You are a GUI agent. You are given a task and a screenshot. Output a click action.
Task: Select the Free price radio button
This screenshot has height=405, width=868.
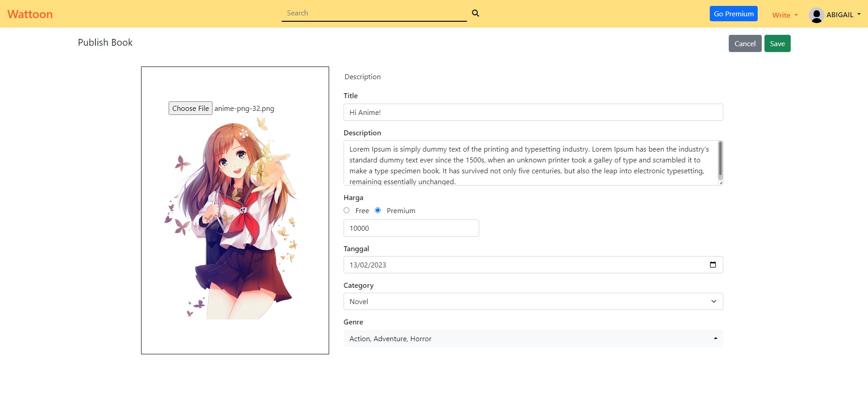347,210
